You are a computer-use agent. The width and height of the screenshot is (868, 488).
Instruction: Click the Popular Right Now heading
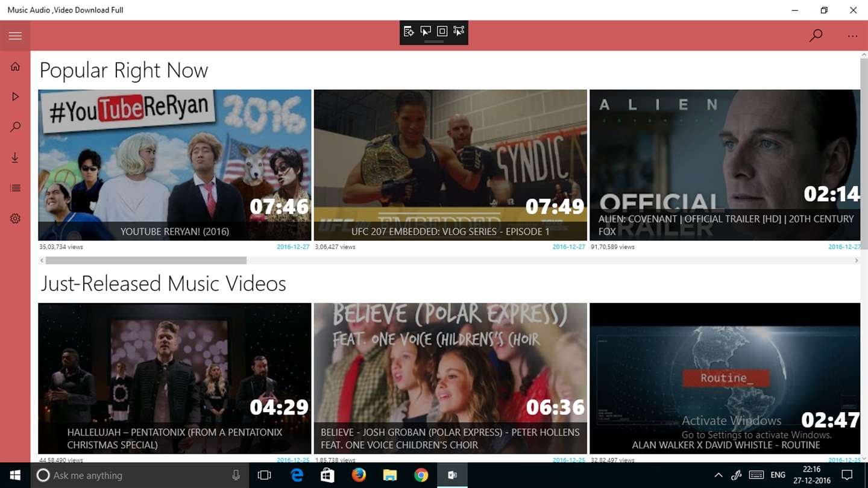124,70
